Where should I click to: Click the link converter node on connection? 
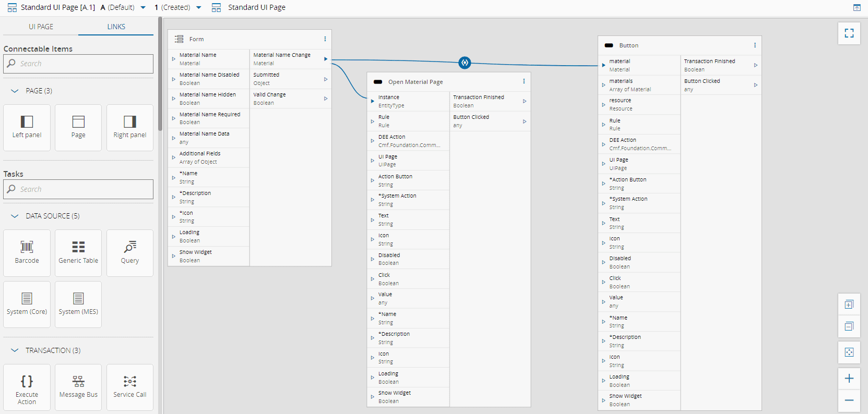[465, 63]
